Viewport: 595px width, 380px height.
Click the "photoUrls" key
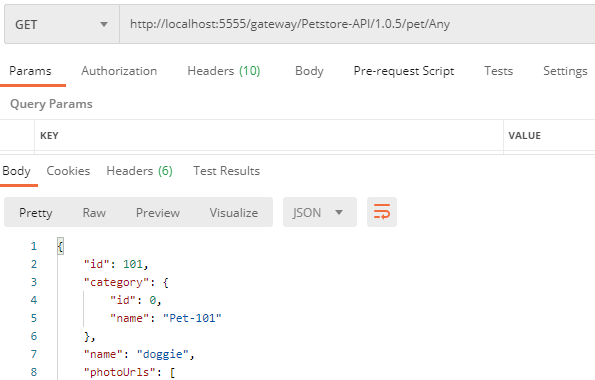tap(120, 372)
